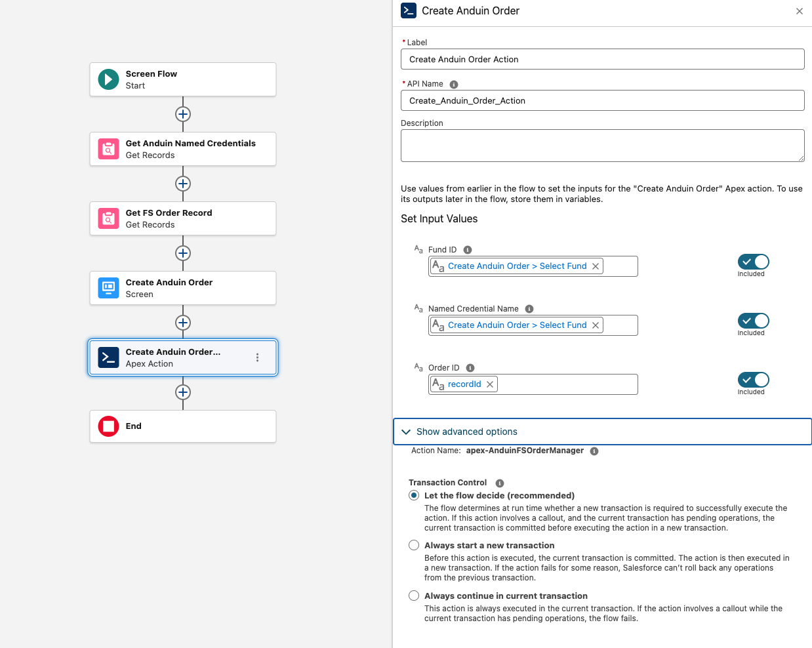Toggle Named Credential Name Included switch
The image size is (812, 648).
click(753, 321)
